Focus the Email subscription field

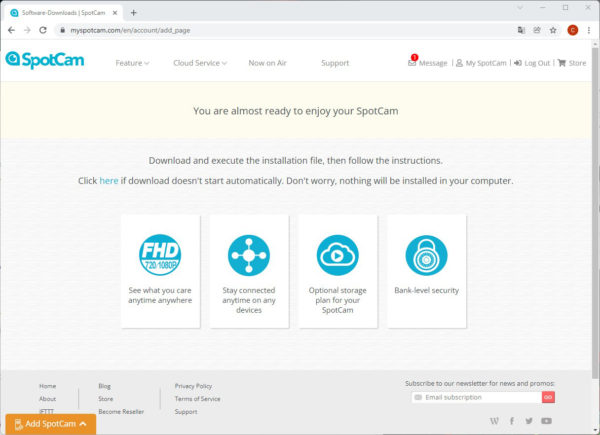[x=476, y=398]
